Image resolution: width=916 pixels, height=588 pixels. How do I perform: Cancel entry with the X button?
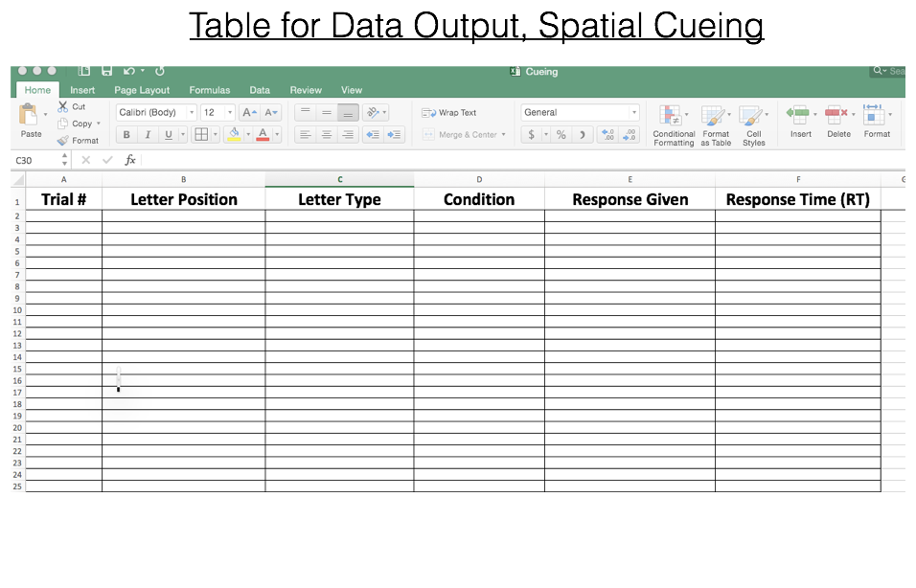tap(86, 159)
